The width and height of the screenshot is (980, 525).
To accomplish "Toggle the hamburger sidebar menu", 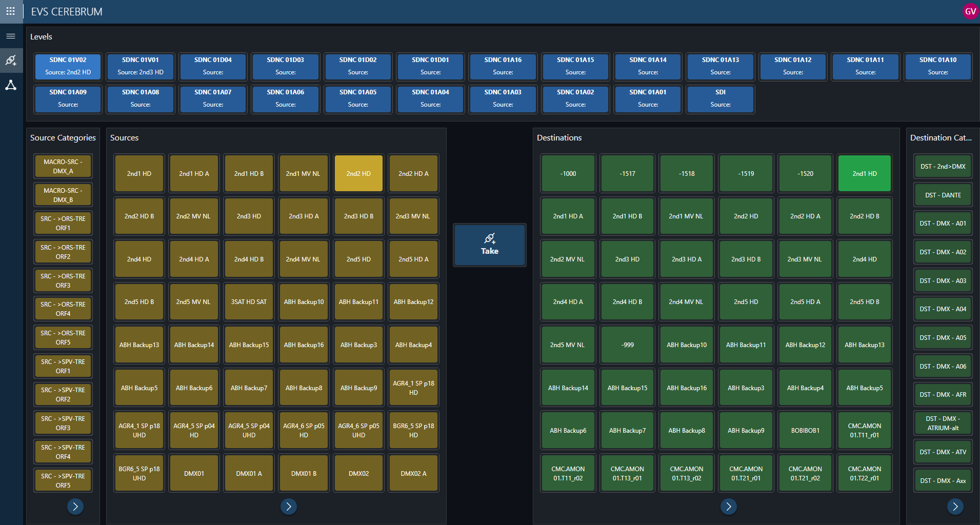I will point(11,36).
